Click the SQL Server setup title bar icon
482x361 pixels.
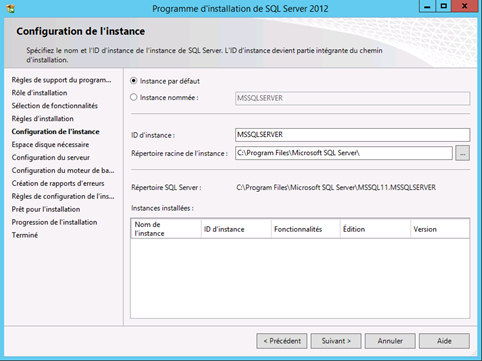click(10, 8)
